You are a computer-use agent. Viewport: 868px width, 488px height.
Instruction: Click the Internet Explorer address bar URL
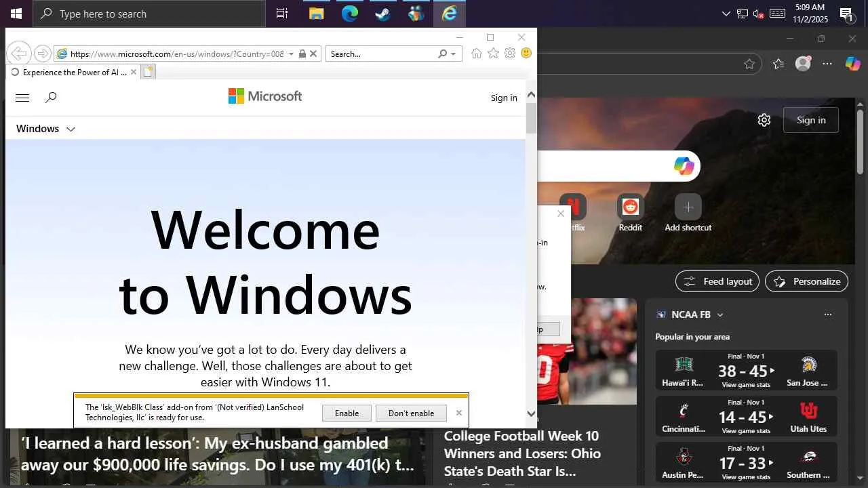click(x=177, y=54)
